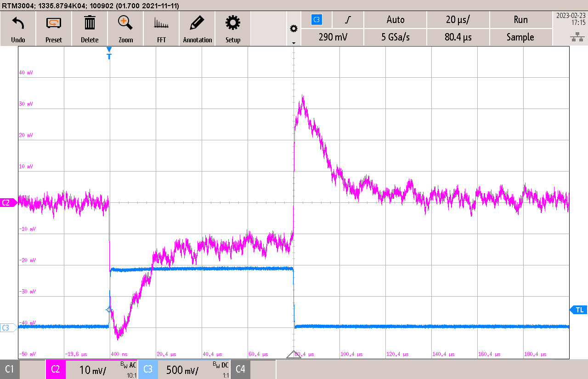The height and width of the screenshot is (379, 588).
Task: Open the C3 500 mV/ vertical scale
Action: coord(194,369)
